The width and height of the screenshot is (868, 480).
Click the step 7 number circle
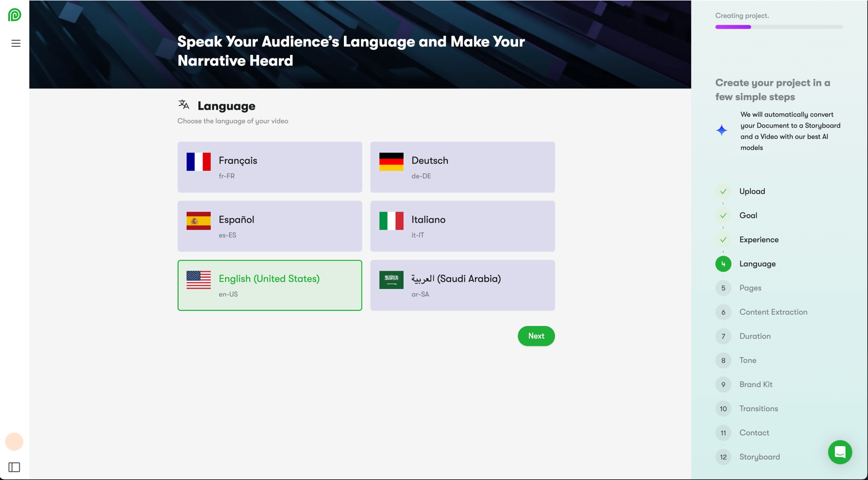pyautogui.click(x=723, y=336)
